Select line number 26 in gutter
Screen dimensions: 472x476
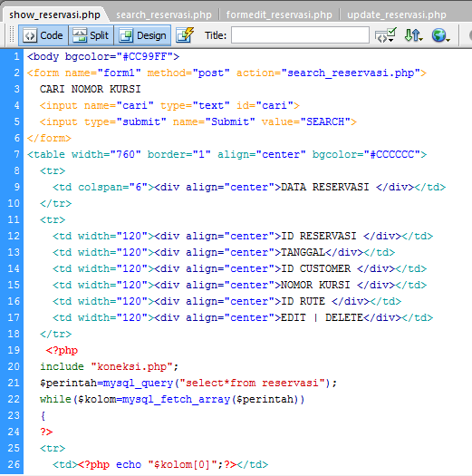tap(14, 464)
